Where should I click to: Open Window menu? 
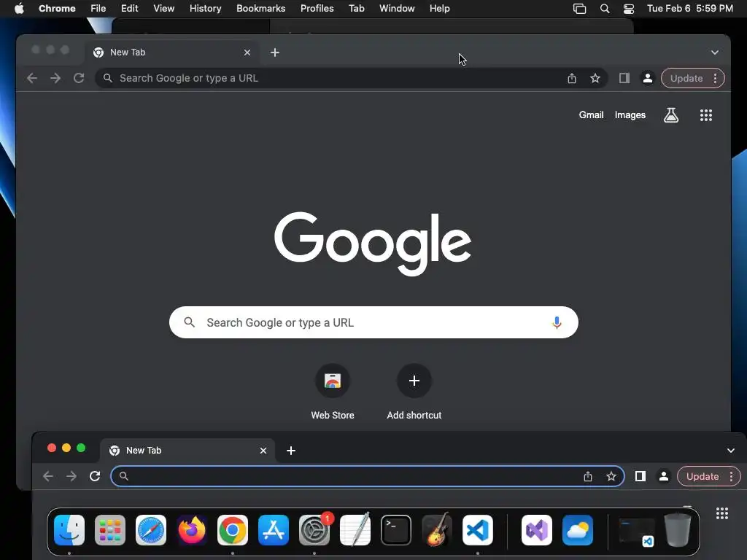(397, 9)
